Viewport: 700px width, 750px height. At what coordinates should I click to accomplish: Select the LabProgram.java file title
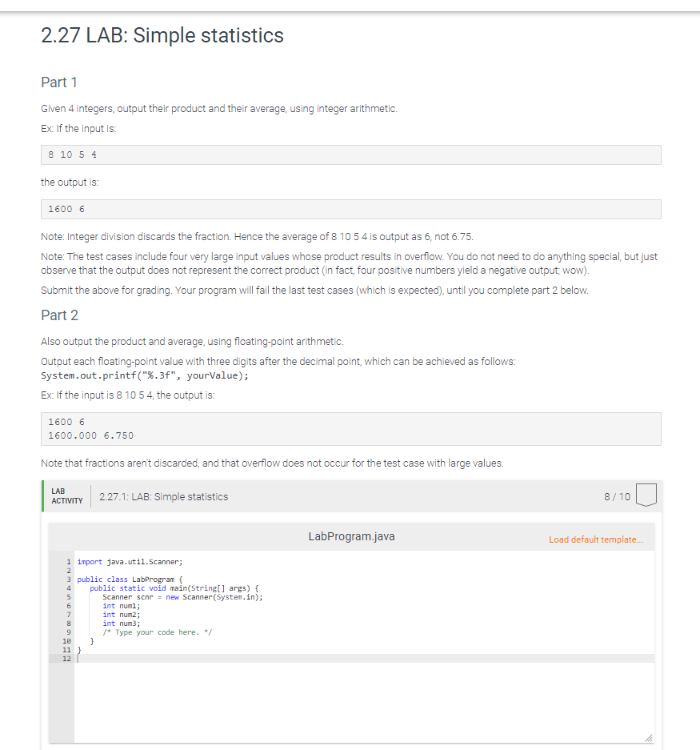[x=351, y=536]
